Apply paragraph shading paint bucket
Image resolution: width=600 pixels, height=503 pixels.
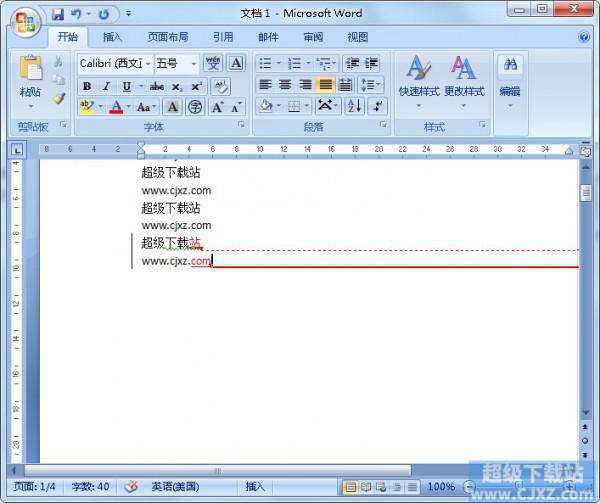tap(265, 106)
